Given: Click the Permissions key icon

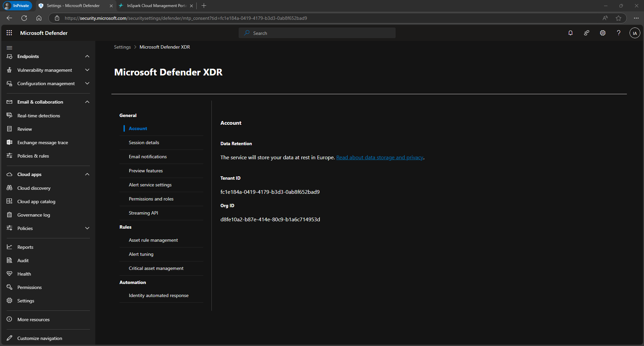Looking at the screenshot, I should pos(9,287).
